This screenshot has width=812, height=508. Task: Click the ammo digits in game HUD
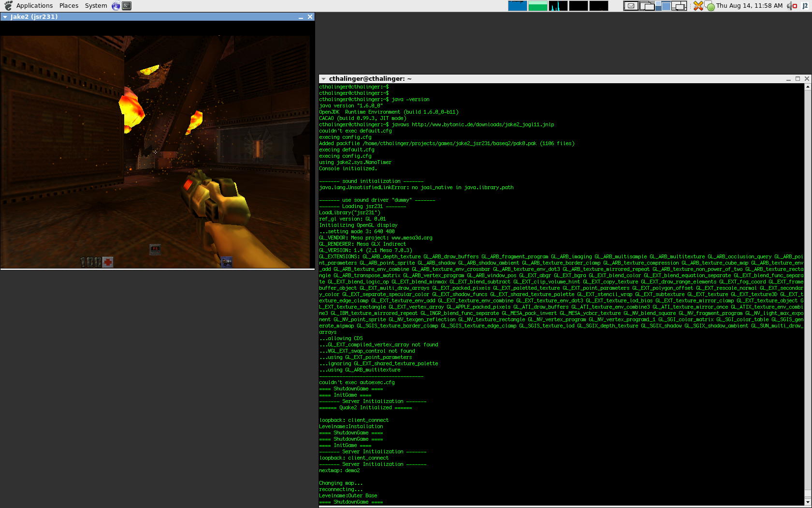pos(91,262)
